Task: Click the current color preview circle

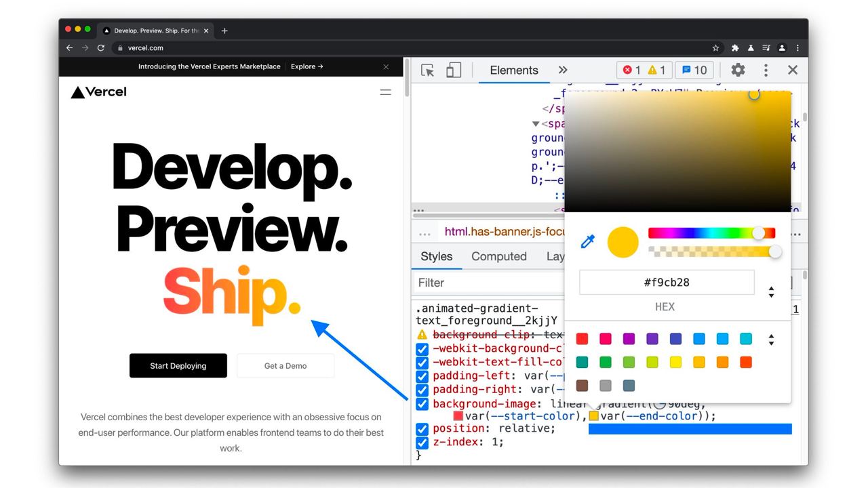Action: 623,242
